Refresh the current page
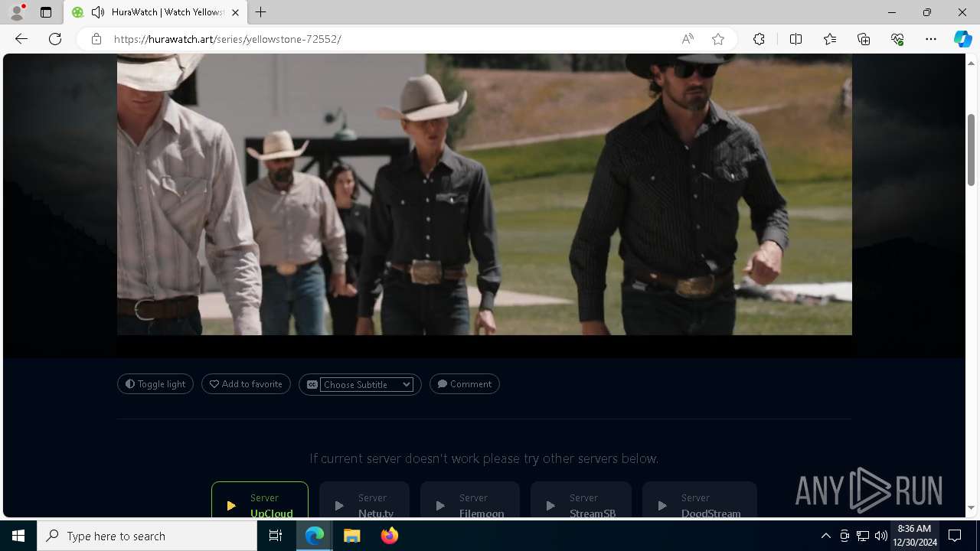980x551 pixels. tap(55, 39)
